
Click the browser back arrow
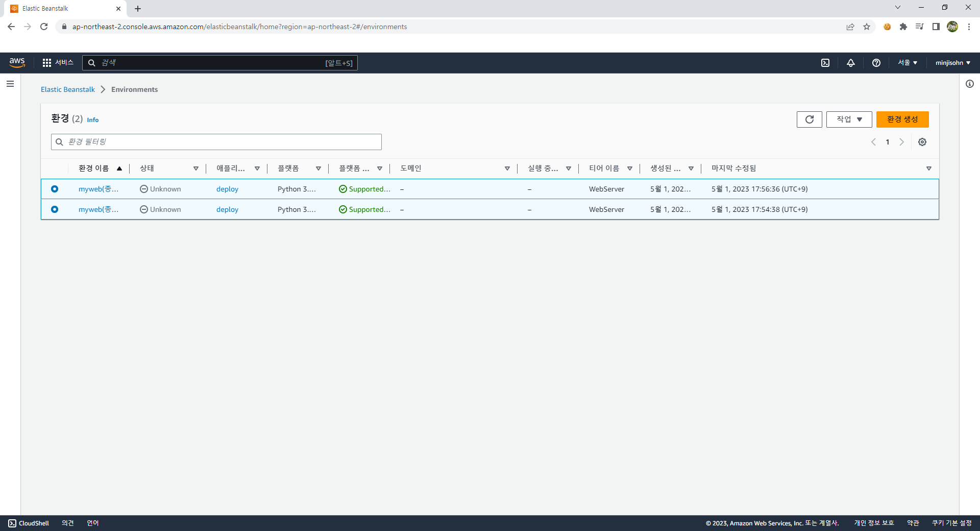pos(11,27)
